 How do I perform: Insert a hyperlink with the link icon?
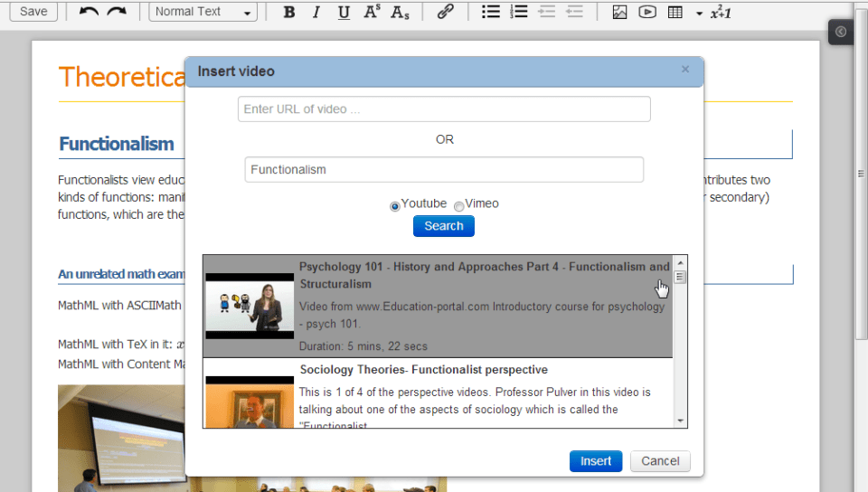coord(445,12)
